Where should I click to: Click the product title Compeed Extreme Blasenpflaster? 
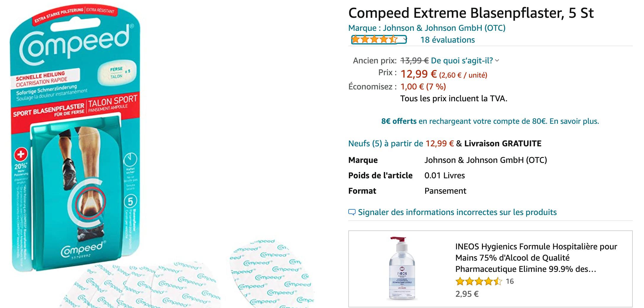[471, 13]
